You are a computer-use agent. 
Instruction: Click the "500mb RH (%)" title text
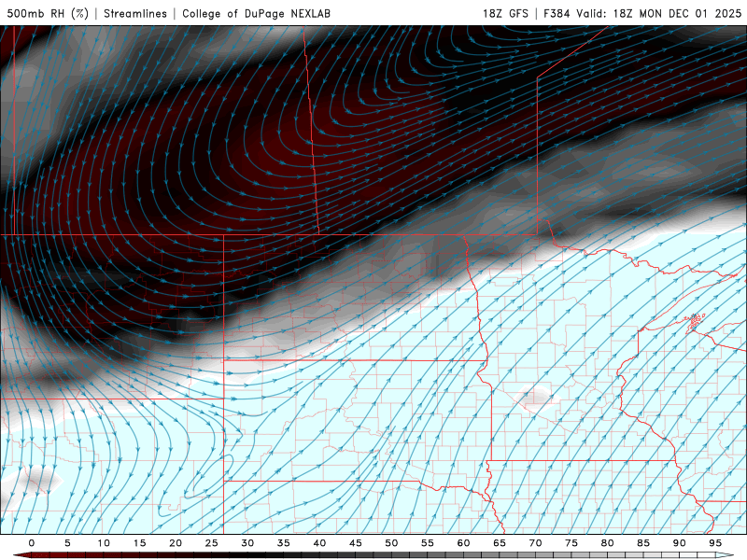48,13
